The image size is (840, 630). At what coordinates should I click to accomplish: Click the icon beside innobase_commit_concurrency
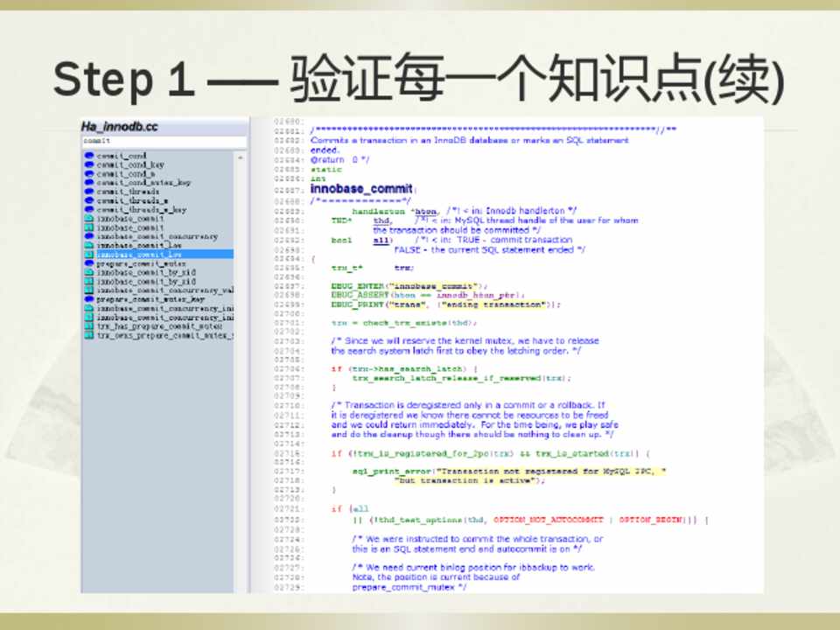pos(88,236)
